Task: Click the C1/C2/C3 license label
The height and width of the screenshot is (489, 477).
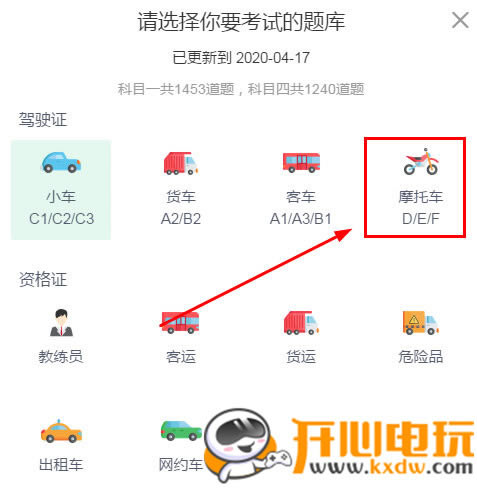Action: [x=61, y=219]
